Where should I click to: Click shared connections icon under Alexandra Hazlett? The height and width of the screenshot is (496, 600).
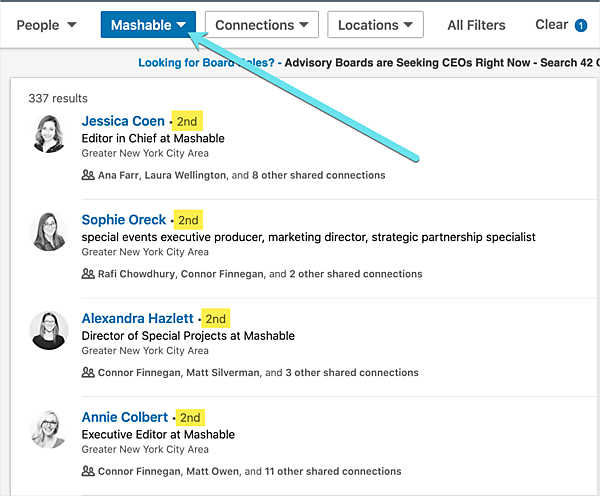pos(88,372)
